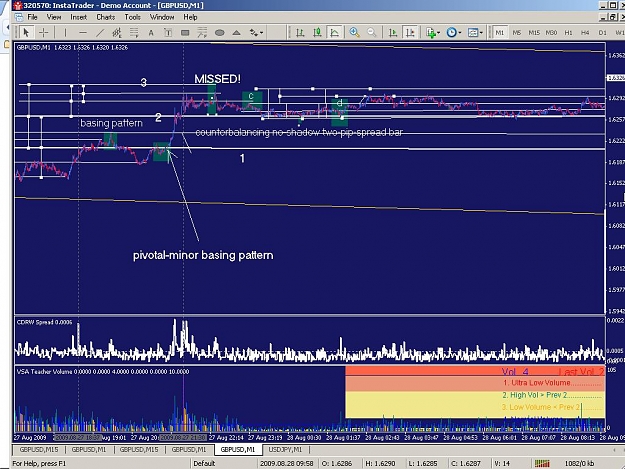Switch to Bar Chart display
Image resolution: width=625 pixels, height=469 pixels.
pyautogui.click(x=300, y=33)
